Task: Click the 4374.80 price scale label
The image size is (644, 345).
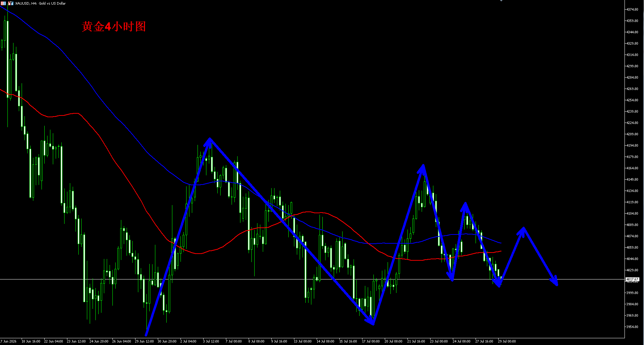Action: 632,10
